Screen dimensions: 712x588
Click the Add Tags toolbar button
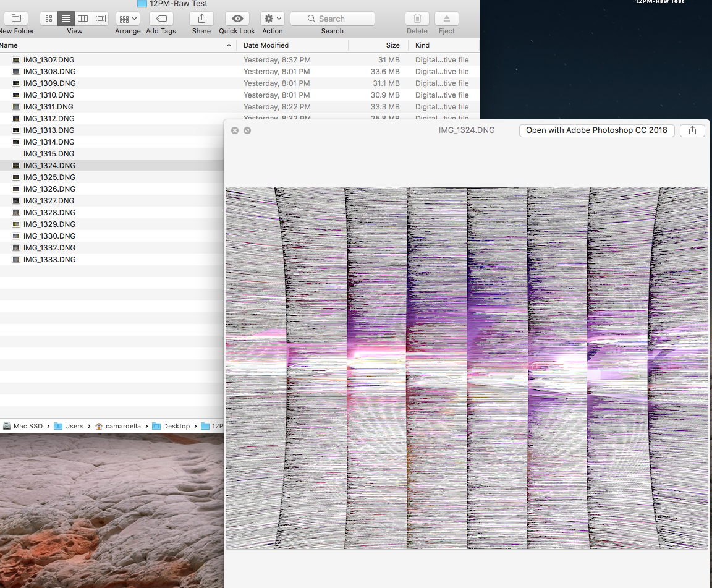(161, 19)
